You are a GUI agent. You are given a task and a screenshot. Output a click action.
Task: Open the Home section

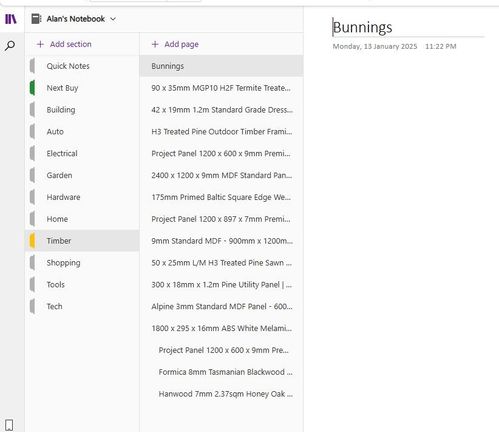(82, 219)
